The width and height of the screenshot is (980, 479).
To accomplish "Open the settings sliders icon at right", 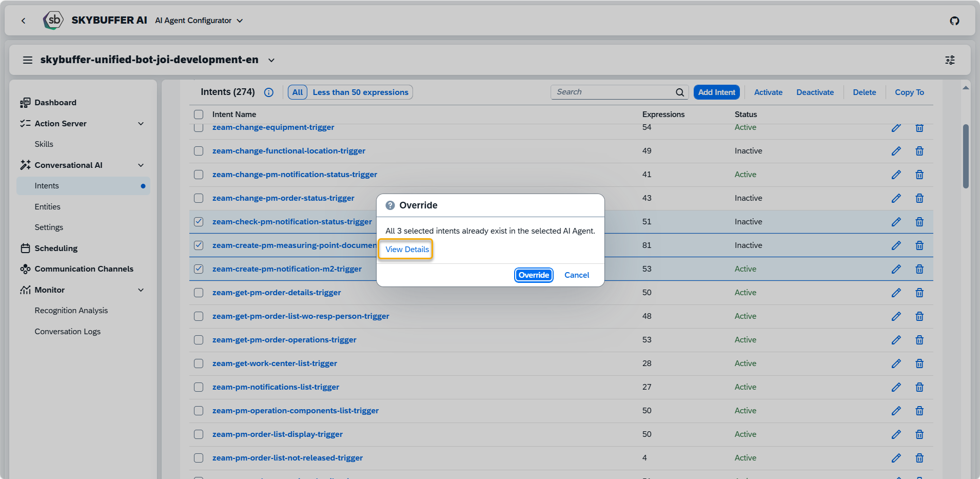I will click(950, 60).
